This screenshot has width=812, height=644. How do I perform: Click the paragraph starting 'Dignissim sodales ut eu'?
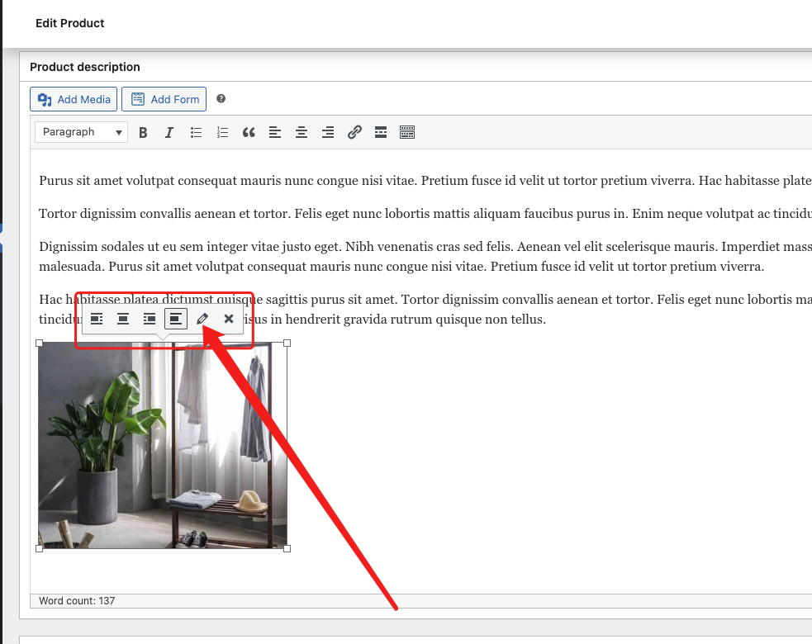pos(425,256)
